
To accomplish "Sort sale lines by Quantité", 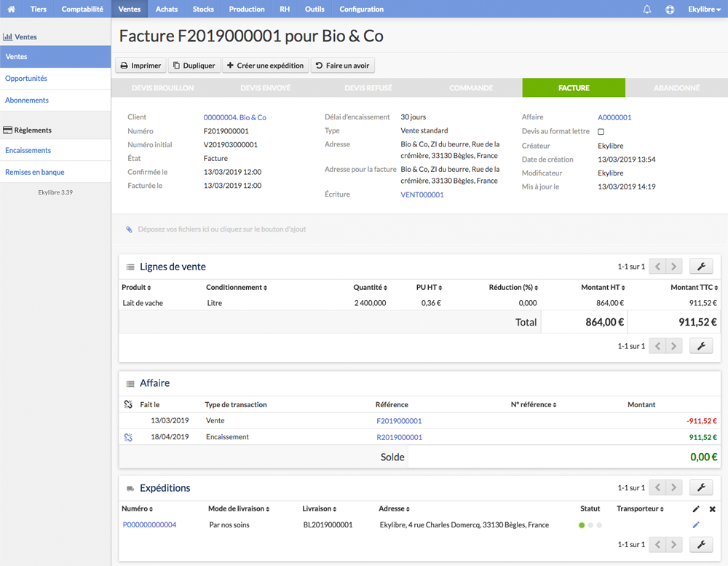I will pos(370,287).
